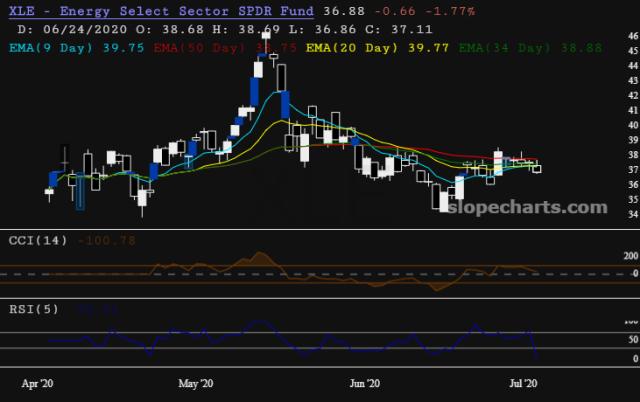Click the 200 level on CCI axis
The height and width of the screenshot is (402, 640).
coord(627,256)
